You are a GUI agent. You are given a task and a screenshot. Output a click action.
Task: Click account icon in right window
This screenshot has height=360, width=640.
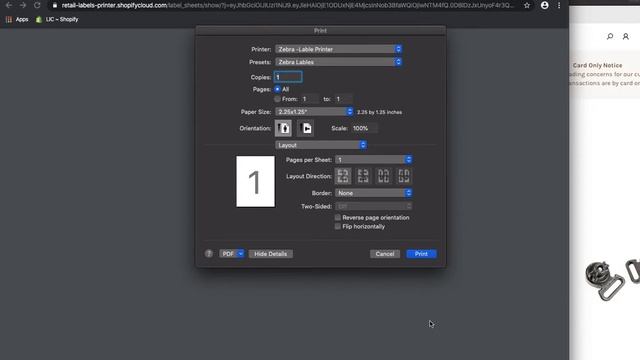(626, 36)
